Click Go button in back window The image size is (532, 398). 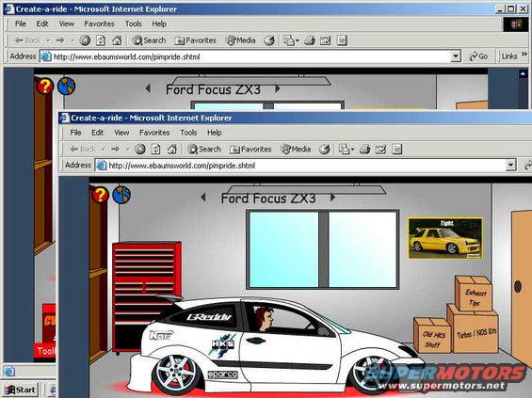(x=478, y=56)
